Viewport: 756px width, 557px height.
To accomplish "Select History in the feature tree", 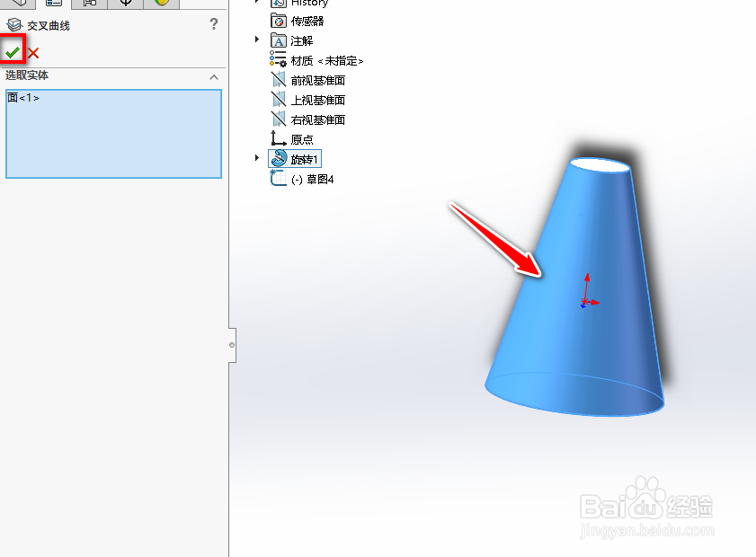I will (309, 3).
